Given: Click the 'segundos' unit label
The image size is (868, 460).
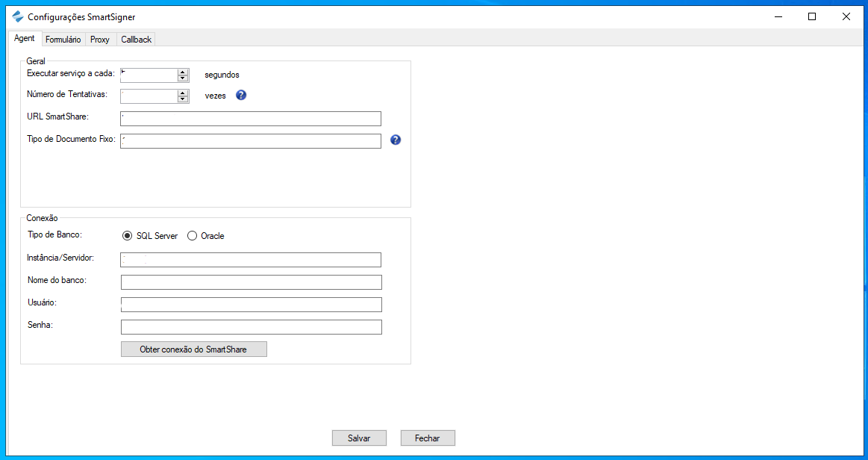Looking at the screenshot, I should coord(222,75).
